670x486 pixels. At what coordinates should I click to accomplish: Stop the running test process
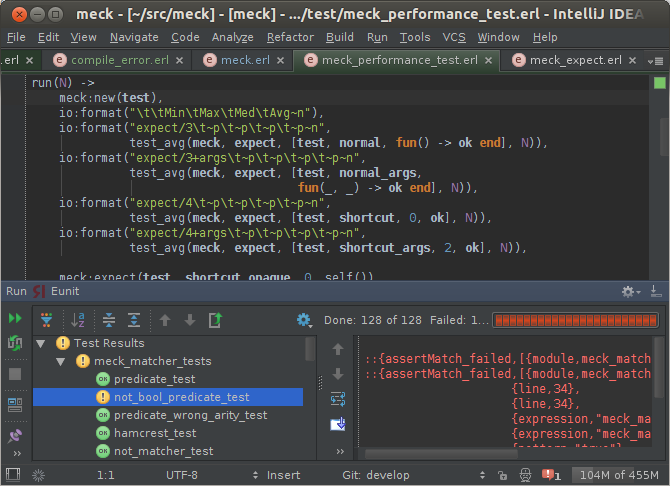(x=15, y=374)
